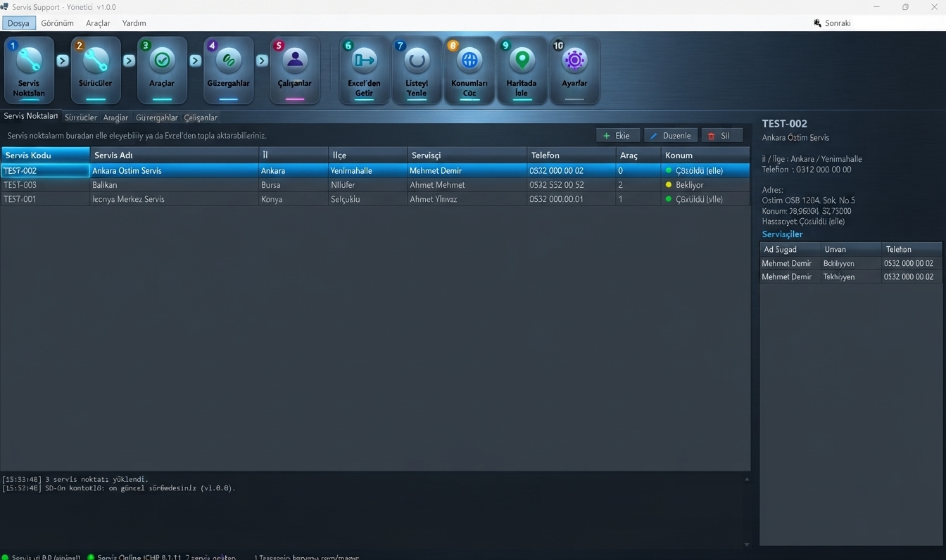The image size is (946, 560).
Task: Open the Dosya menu
Action: pyautogui.click(x=18, y=23)
